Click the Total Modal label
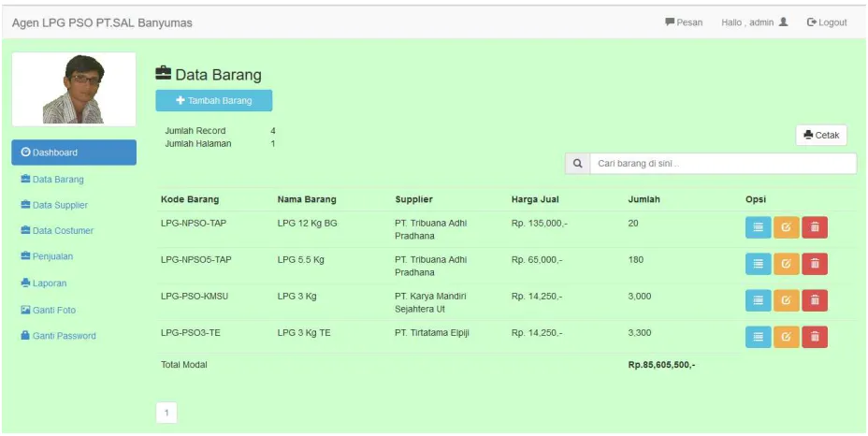Image resolution: width=868 pixels, height=436 pixels. 183,365
